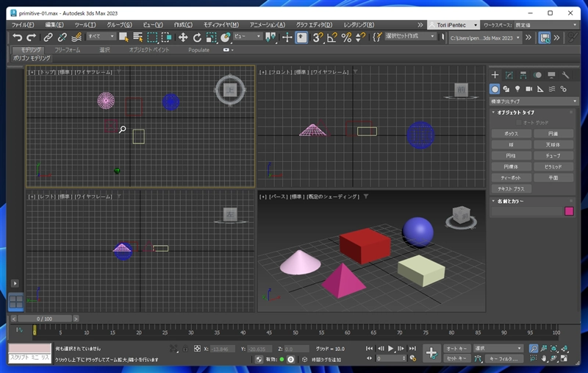Toggle keyboard shortcut override button
Viewport: 588px width, 373px height.
click(x=301, y=37)
